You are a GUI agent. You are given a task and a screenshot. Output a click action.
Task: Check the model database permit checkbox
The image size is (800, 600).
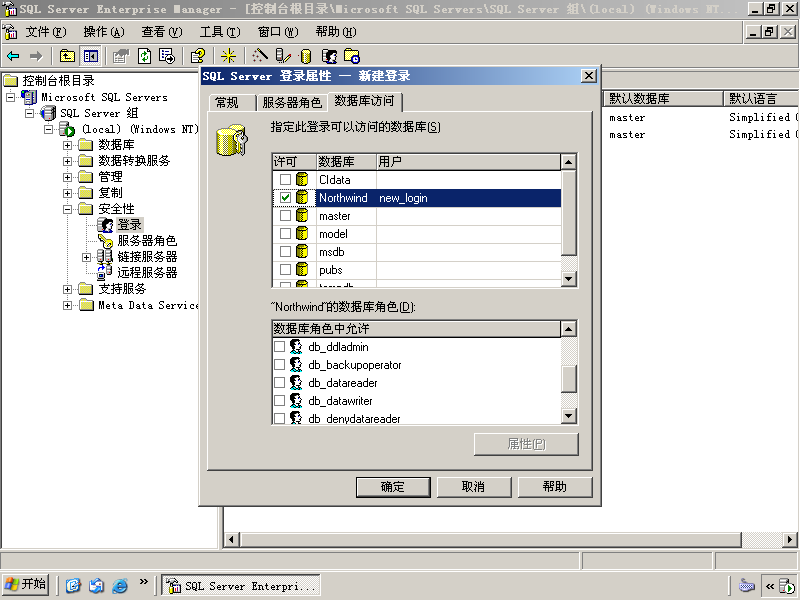click(285, 234)
